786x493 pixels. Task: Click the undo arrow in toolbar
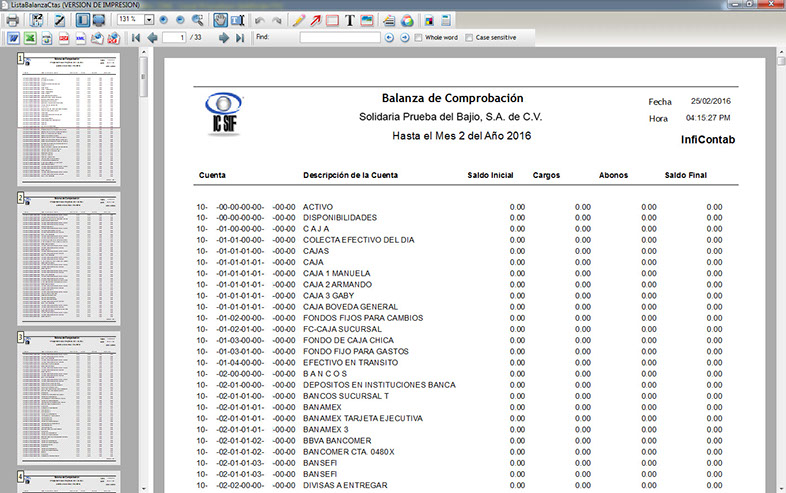(x=260, y=19)
